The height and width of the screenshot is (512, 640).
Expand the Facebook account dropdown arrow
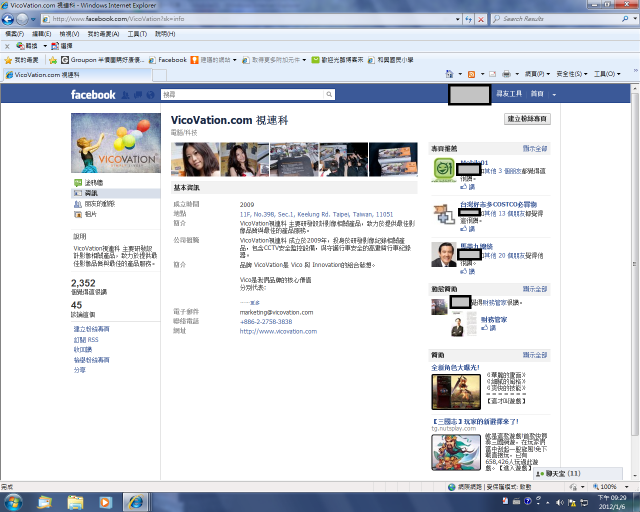[554, 95]
